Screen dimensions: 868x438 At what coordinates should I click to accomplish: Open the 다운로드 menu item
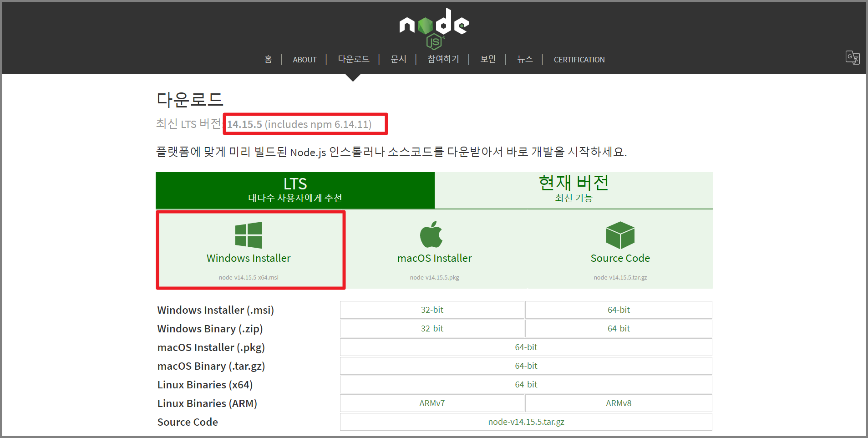click(354, 59)
